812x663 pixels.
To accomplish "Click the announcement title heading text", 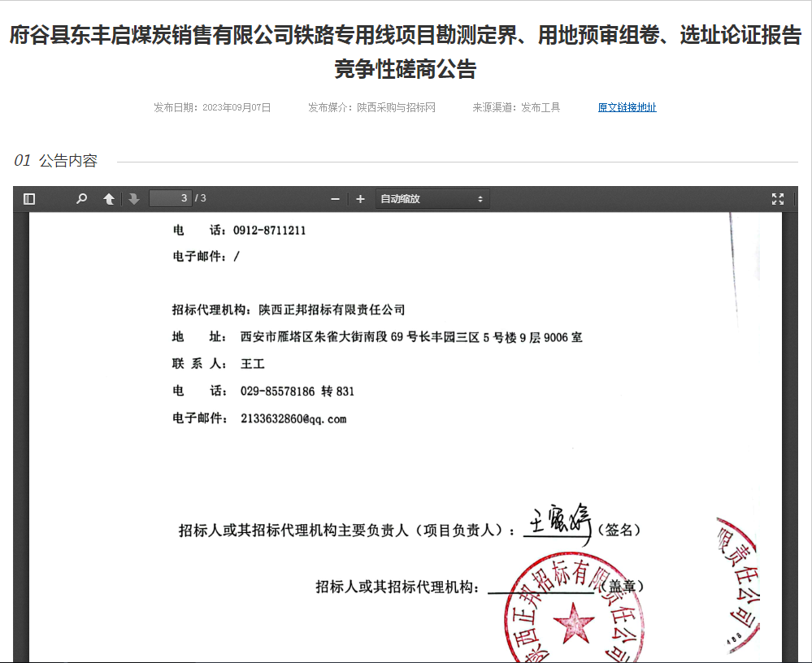I will tap(406, 52).
